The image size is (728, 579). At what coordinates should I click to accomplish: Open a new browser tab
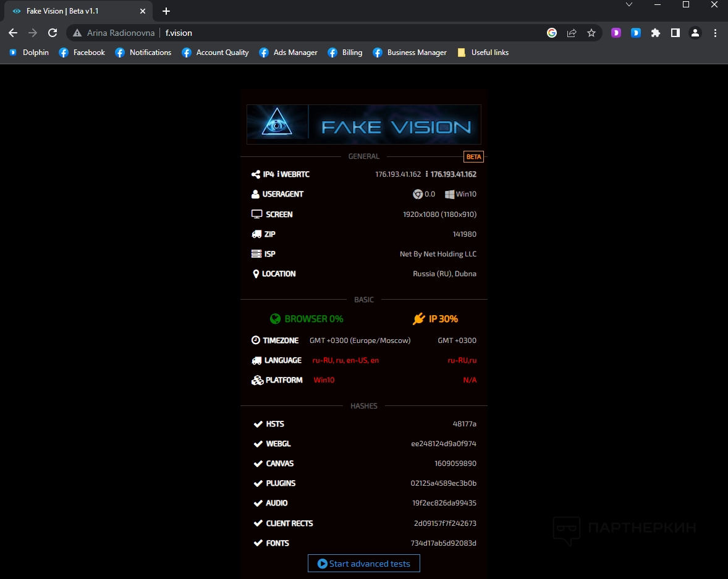166,11
